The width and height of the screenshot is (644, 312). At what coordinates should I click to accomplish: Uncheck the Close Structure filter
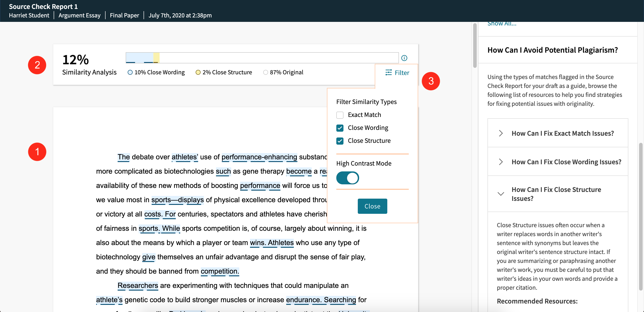(340, 141)
